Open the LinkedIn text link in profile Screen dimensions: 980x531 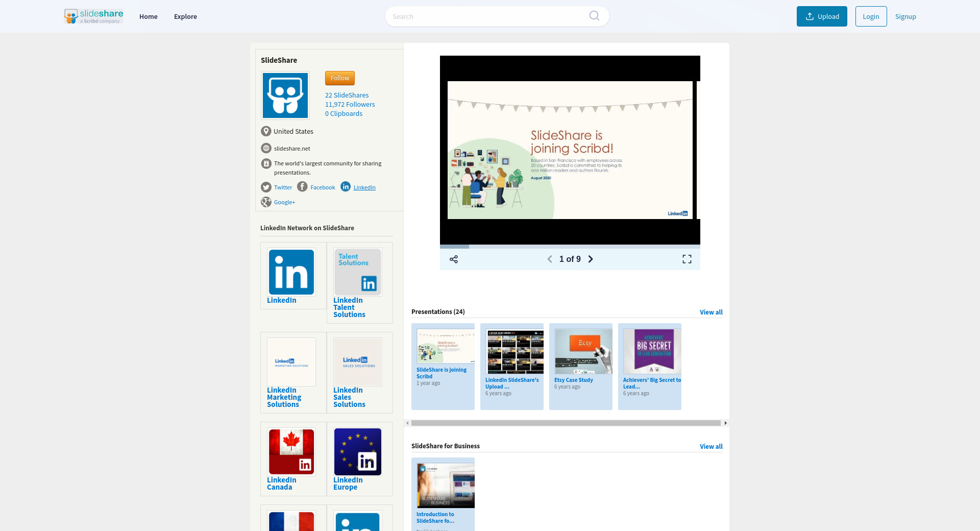[x=364, y=187]
